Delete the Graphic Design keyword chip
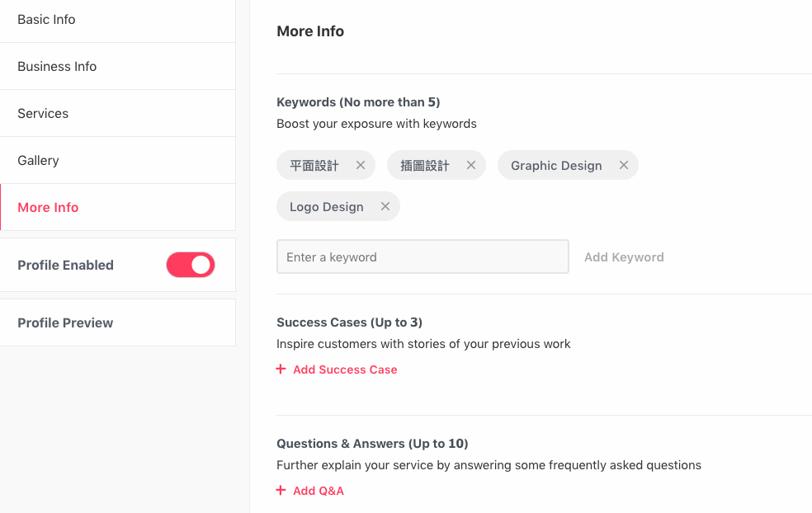 (624, 165)
